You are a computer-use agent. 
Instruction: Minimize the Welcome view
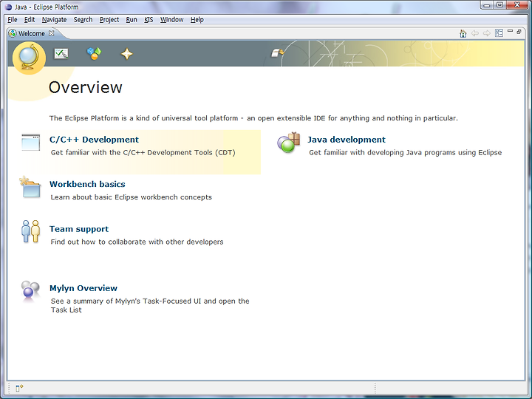pyautogui.click(x=510, y=31)
